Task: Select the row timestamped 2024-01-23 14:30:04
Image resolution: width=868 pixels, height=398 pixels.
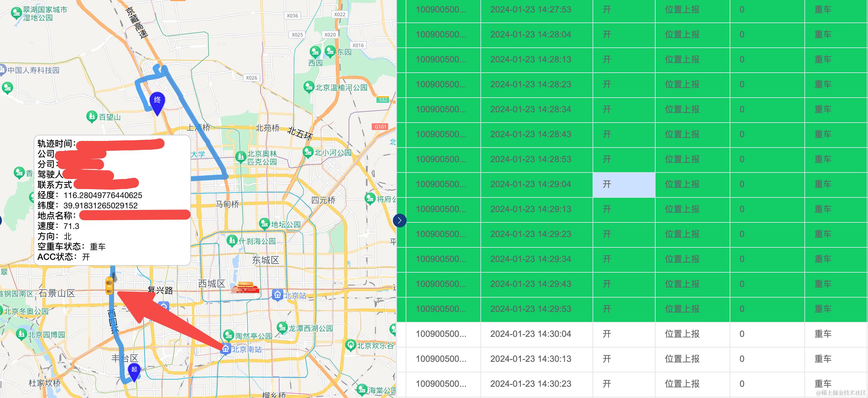Action: (530, 334)
